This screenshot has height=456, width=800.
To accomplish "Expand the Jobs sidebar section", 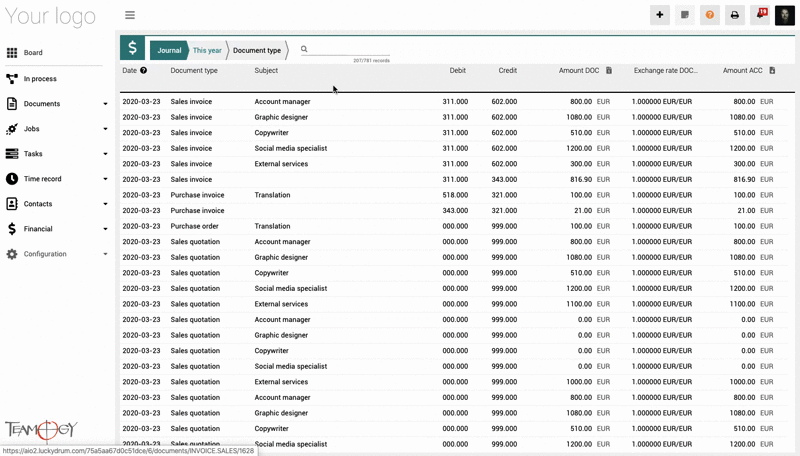I will 105,129.
